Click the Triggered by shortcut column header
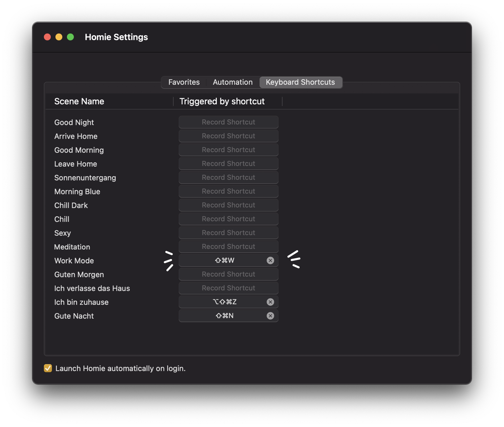Image resolution: width=504 pixels, height=427 pixels. (222, 102)
